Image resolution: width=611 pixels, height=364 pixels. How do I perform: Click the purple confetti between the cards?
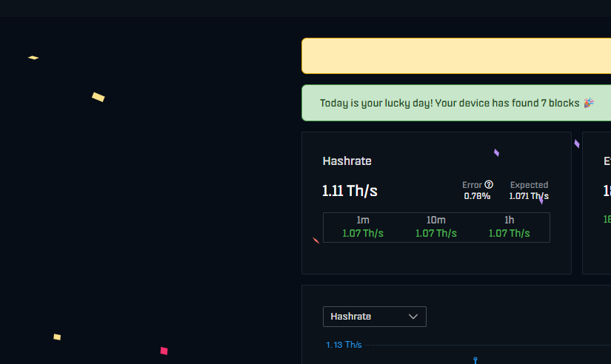(x=577, y=144)
